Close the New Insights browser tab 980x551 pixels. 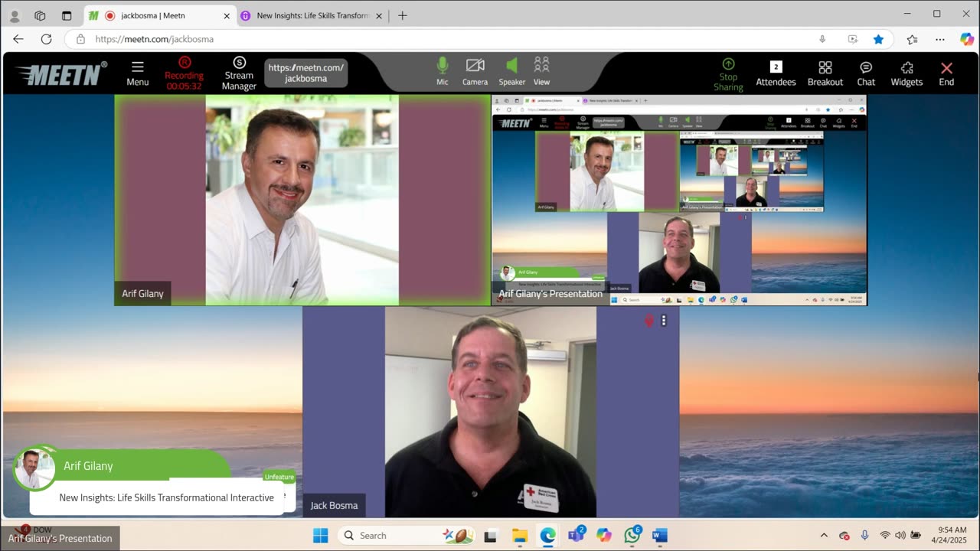click(x=378, y=15)
